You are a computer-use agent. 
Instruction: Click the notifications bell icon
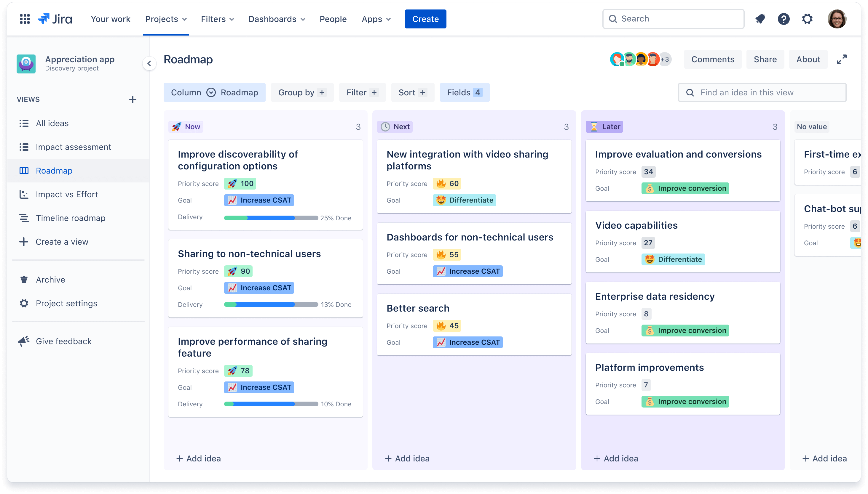[x=761, y=19]
